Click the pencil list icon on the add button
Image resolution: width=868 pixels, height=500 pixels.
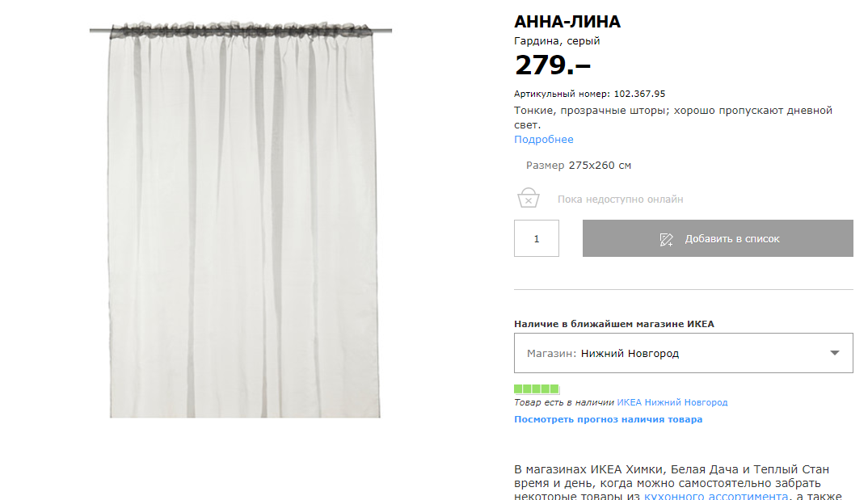[666, 239]
